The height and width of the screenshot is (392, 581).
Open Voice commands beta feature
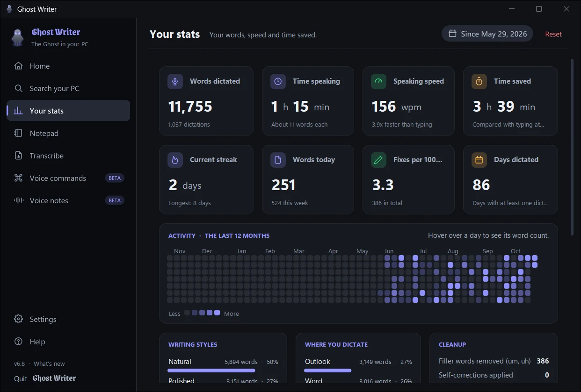click(x=68, y=178)
